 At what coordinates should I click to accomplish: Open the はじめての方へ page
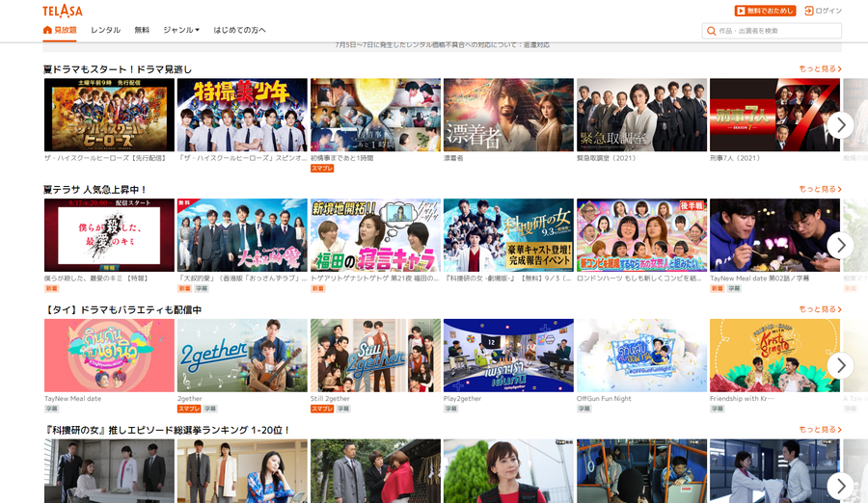click(x=240, y=30)
